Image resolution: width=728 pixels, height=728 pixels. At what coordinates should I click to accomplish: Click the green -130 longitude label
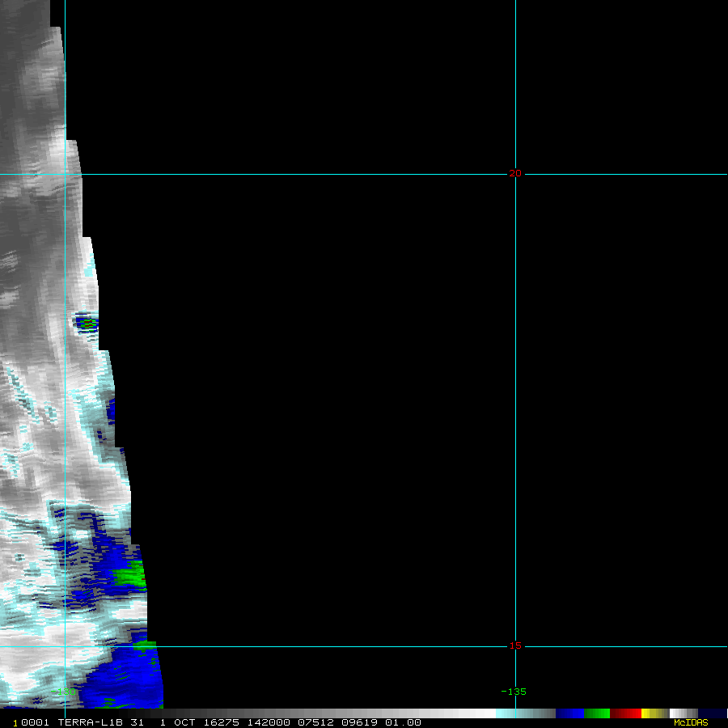coord(62,692)
